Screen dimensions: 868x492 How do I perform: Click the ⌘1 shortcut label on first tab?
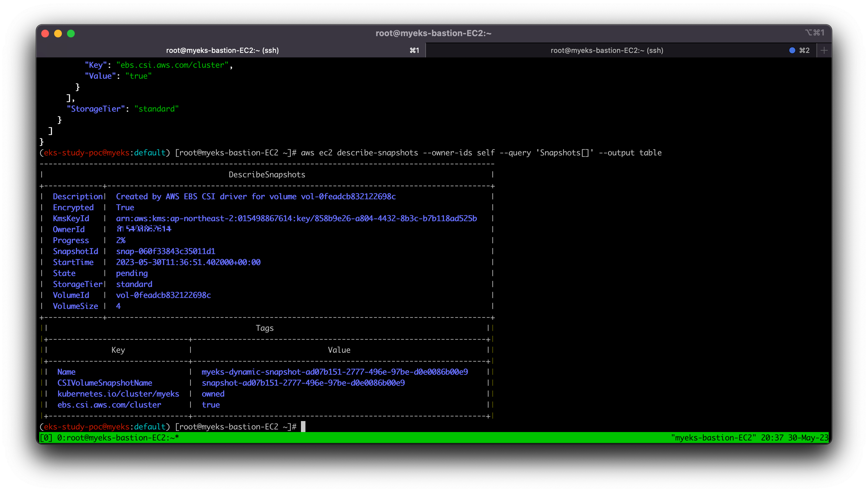point(414,50)
